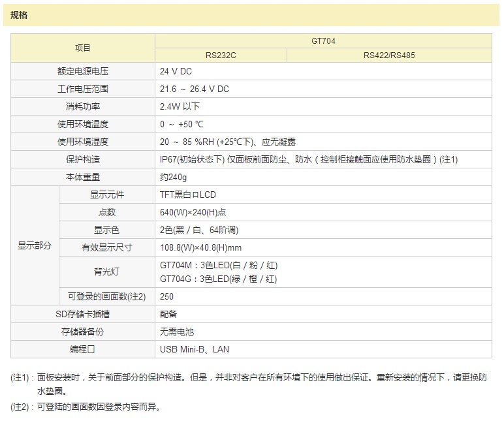Select the RS422/RS485 column header

[x=388, y=55]
